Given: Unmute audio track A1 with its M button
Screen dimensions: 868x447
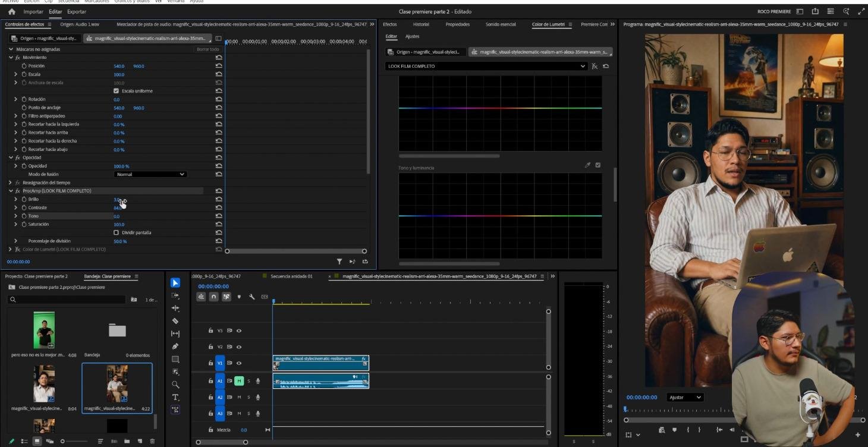Looking at the screenshot, I should coord(239,380).
